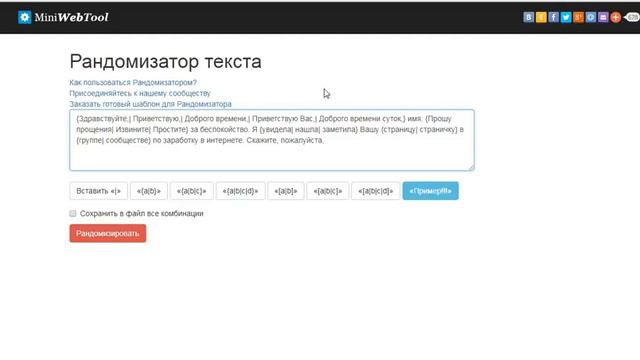
Task: Open 'Присоединяйтесь к нашему сообществу' link
Action: tap(140, 93)
